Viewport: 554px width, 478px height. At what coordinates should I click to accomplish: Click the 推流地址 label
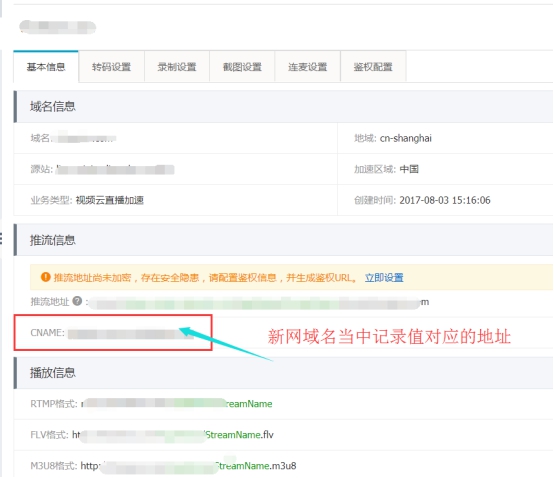pos(49,302)
